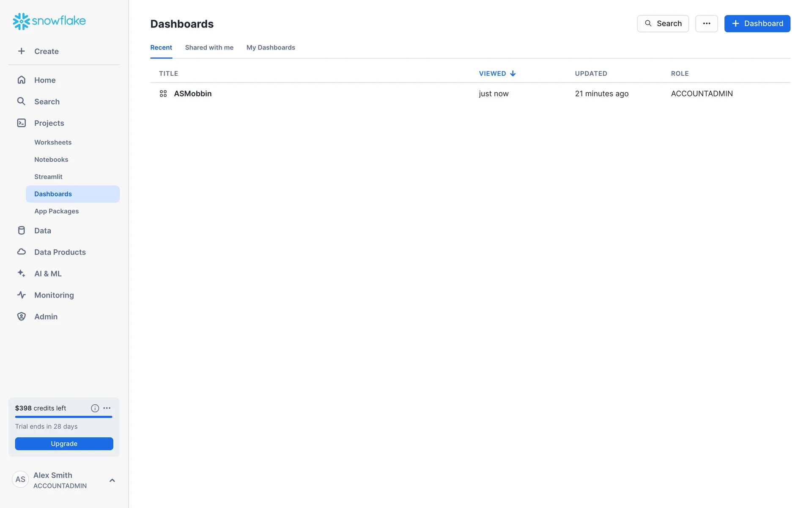Sort by the UPDATED column header
The image size is (812, 508).
point(591,74)
